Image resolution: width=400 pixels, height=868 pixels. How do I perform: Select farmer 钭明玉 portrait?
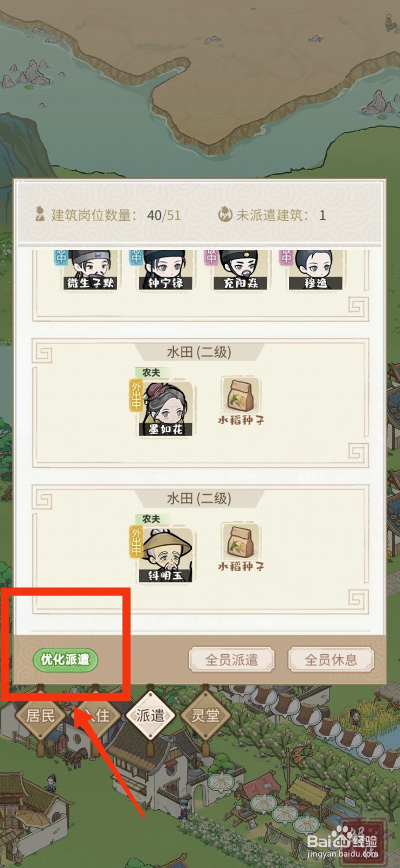165,554
